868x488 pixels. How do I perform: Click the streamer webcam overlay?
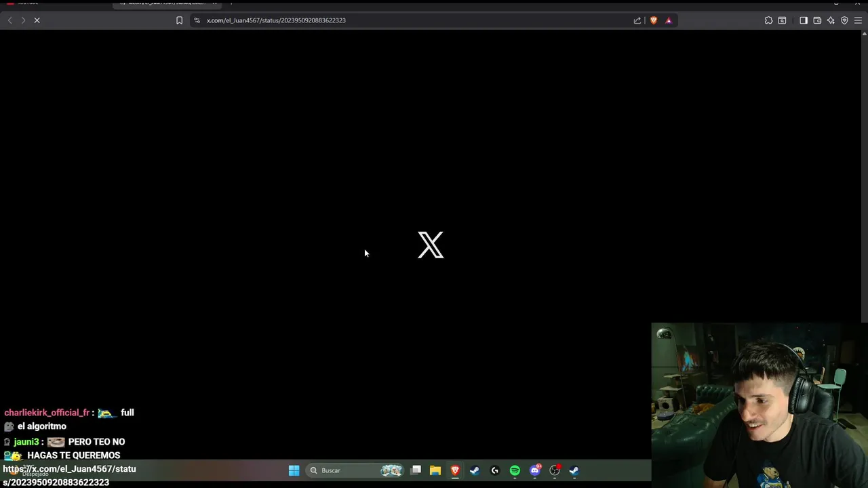pos(759,405)
